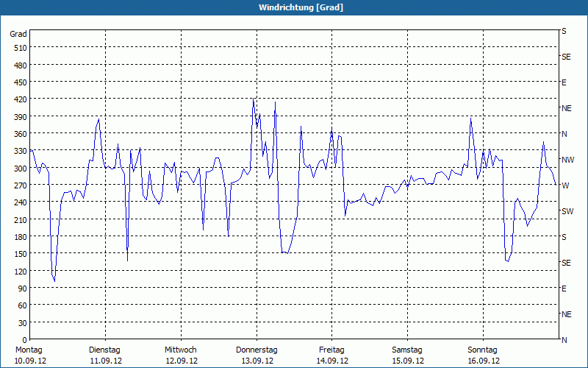Select the 450 y-axis value
588x368 pixels.
tap(21, 82)
